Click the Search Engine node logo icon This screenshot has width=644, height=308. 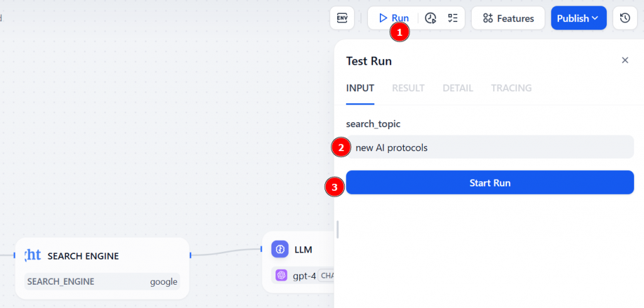(32, 255)
